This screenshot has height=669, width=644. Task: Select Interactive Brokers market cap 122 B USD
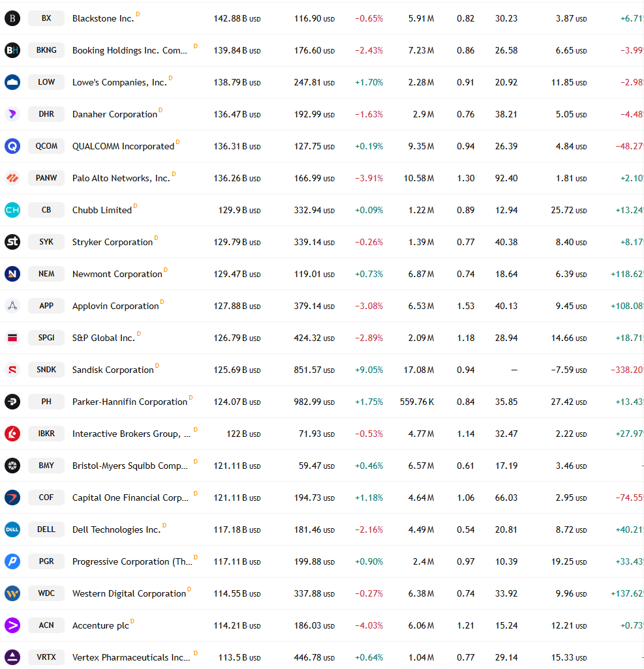[x=243, y=434]
